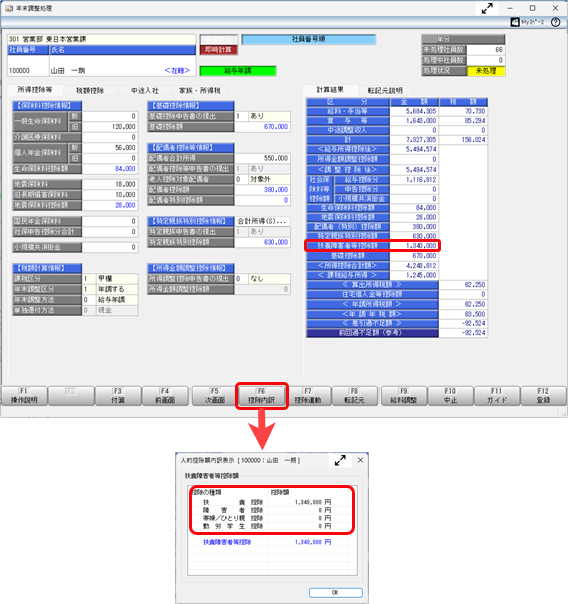Click the 地震保険料 field showing 18,000
568x604 pixels.
pyautogui.click(x=109, y=184)
